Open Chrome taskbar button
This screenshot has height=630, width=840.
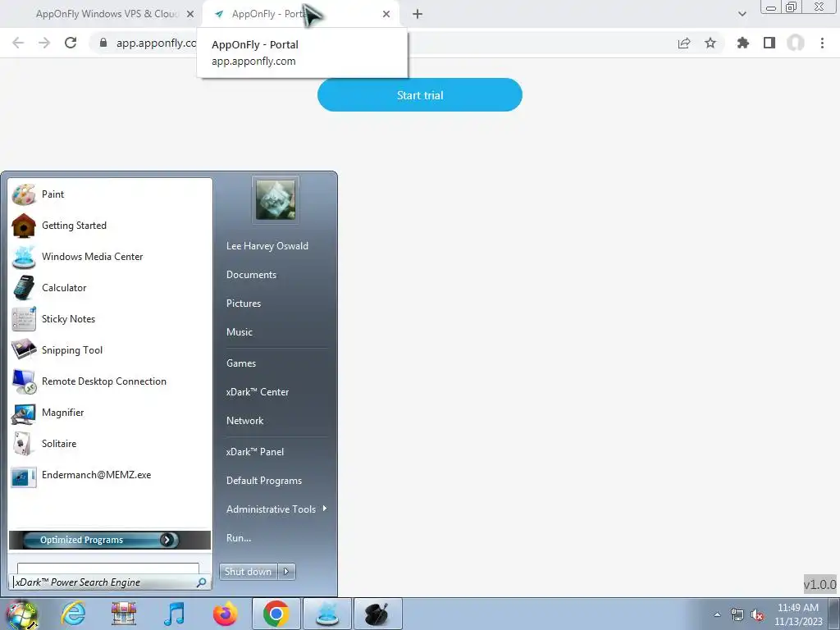(276, 614)
